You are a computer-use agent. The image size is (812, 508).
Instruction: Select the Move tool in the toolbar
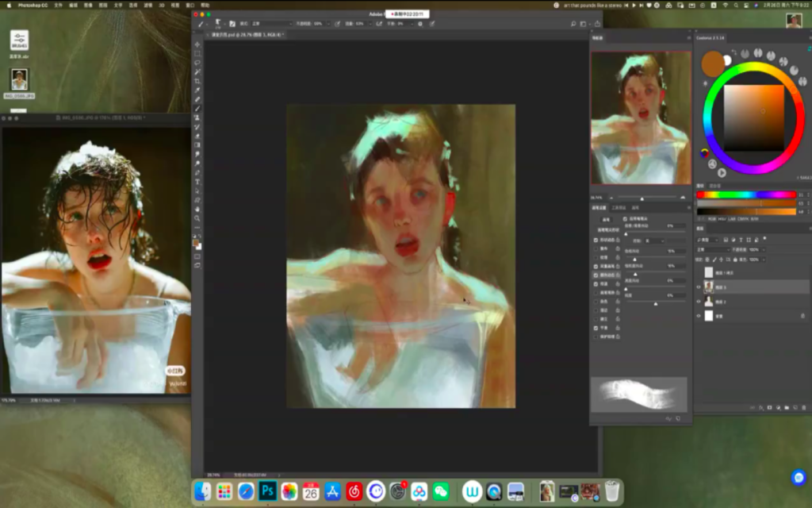[197, 44]
